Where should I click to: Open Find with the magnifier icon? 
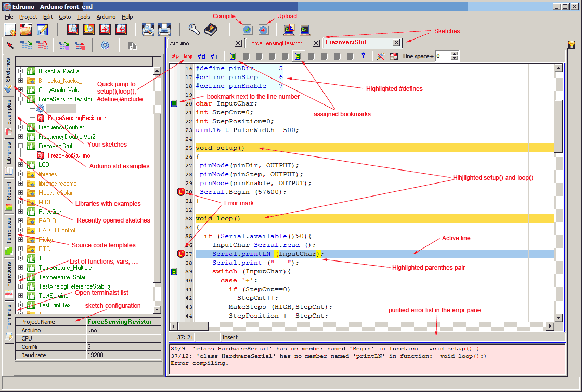point(73,30)
